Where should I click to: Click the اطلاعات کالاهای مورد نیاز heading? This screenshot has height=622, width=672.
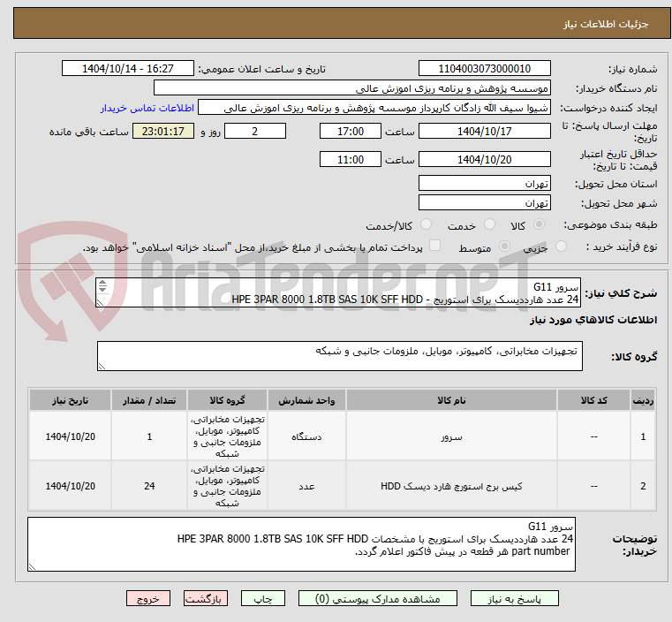(x=593, y=320)
